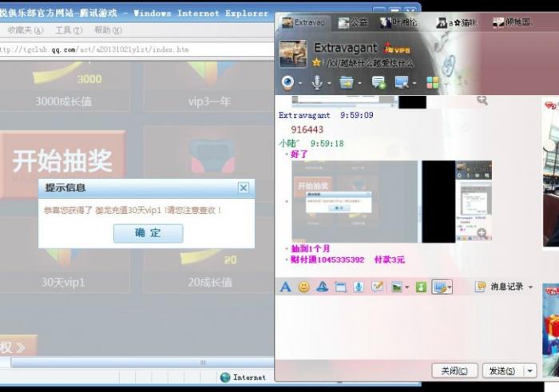
Task: Switch to the 公益 chat tab
Action: [353, 22]
